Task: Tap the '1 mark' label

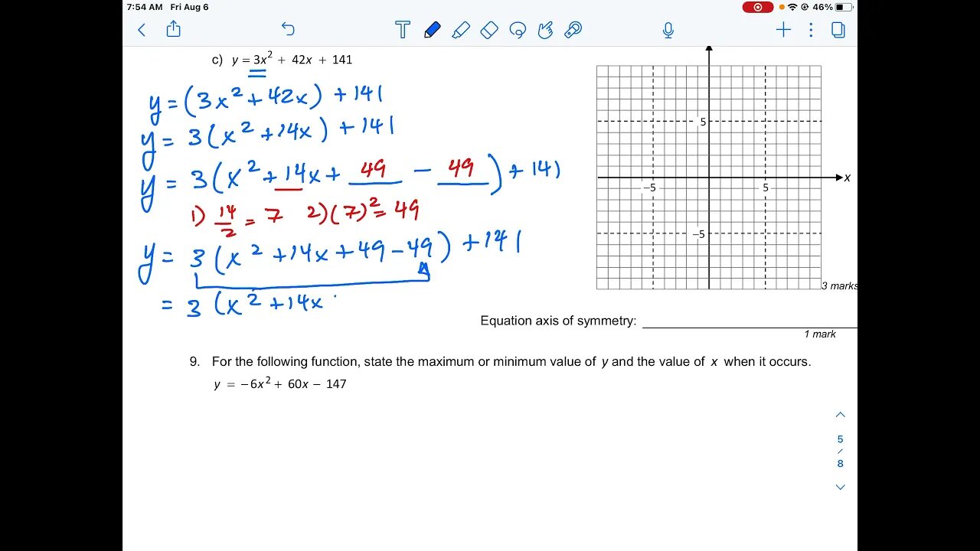Action: [820, 334]
